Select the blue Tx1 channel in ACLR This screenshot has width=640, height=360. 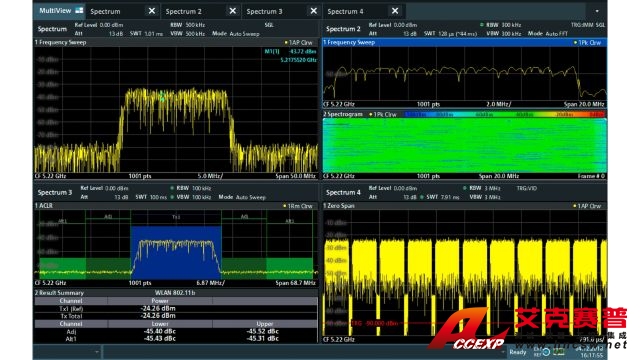pos(176,253)
